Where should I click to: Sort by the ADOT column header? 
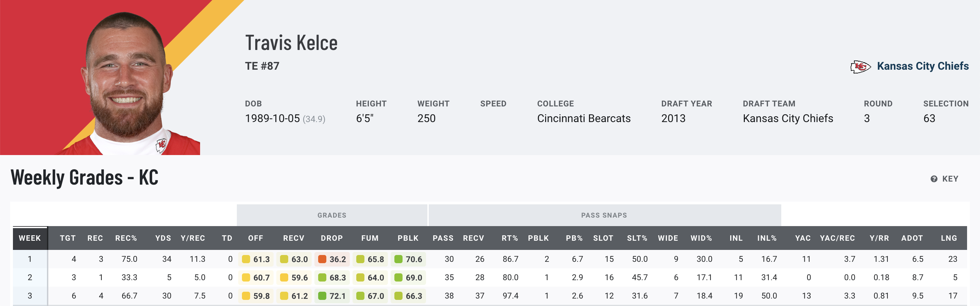(912, 238)
